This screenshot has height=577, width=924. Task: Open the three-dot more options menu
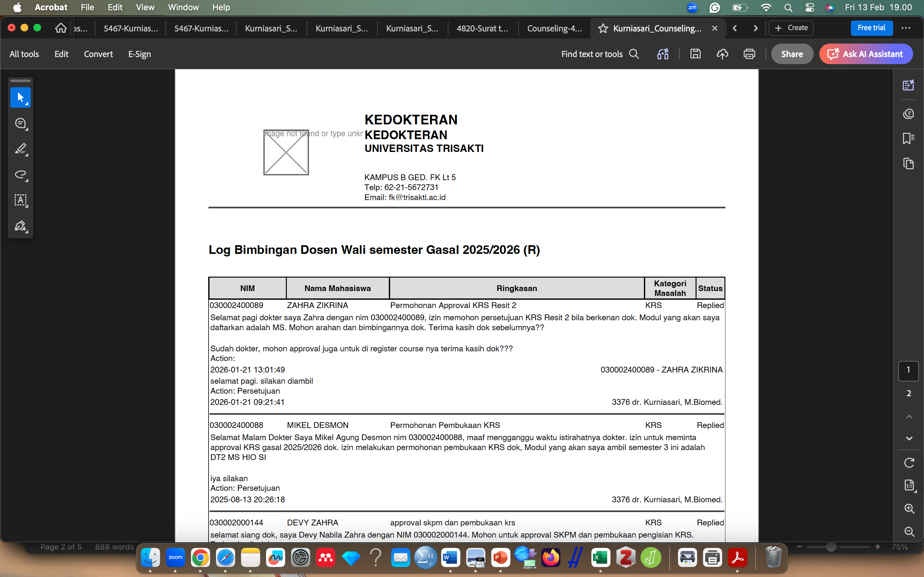906,28
